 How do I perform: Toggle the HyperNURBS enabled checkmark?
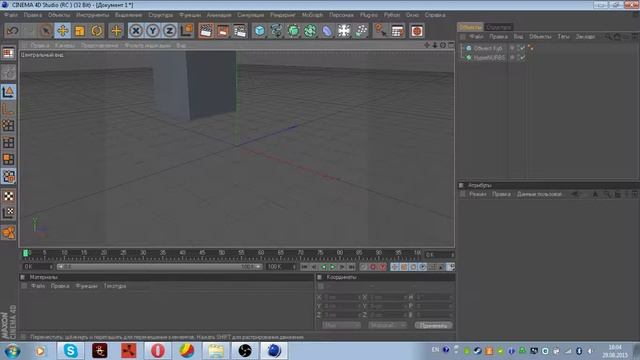[x=522, y=58]
